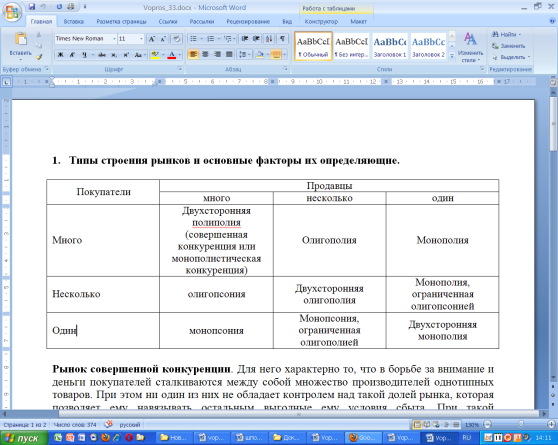The image size is (558, 445).
Task: Sort the selection alphabetically
Action: [269, 38]
